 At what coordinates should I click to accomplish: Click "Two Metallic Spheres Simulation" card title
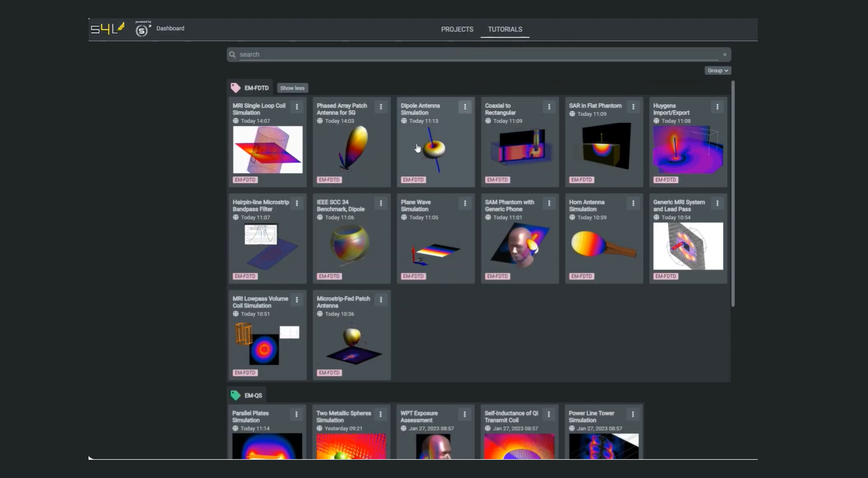point(344,417)
